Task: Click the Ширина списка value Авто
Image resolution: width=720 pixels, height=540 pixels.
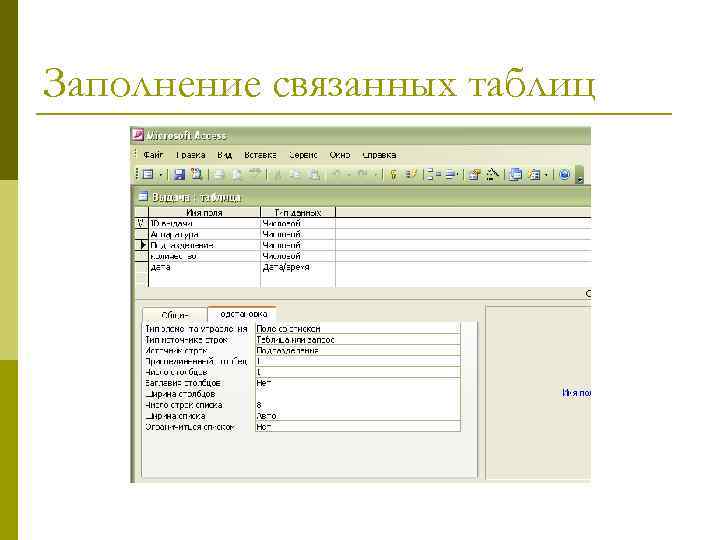Action: [357, 416]
